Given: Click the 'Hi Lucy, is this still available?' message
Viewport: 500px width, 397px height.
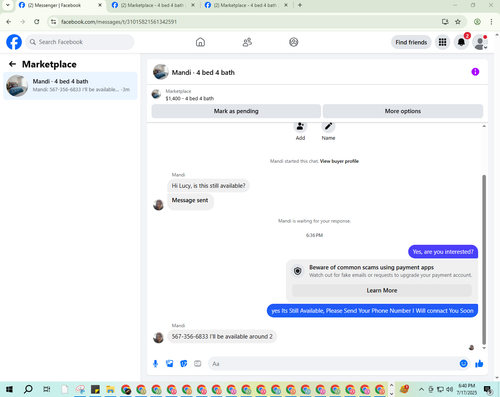Looking at the screenshot, I should pos(208,186).
